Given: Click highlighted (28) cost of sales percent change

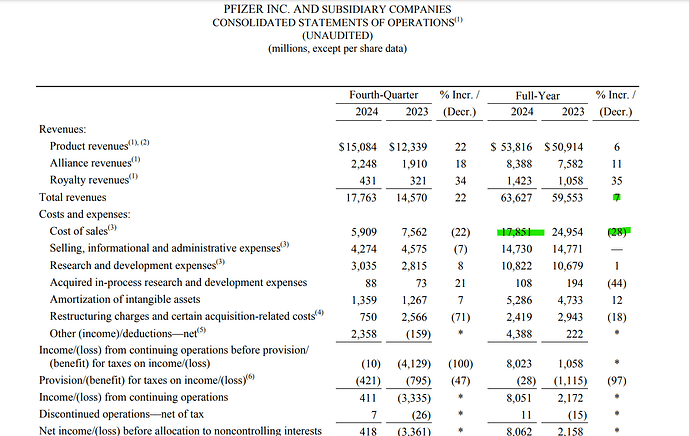Looking at the screenshot, I should click(x=618, y=232).
